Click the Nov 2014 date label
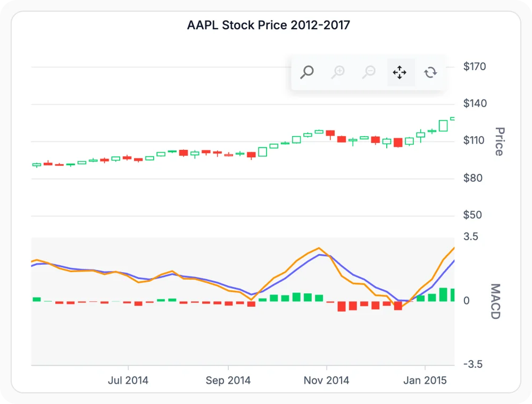This screenshot has width=532, height=404. (x=327, y=380)
